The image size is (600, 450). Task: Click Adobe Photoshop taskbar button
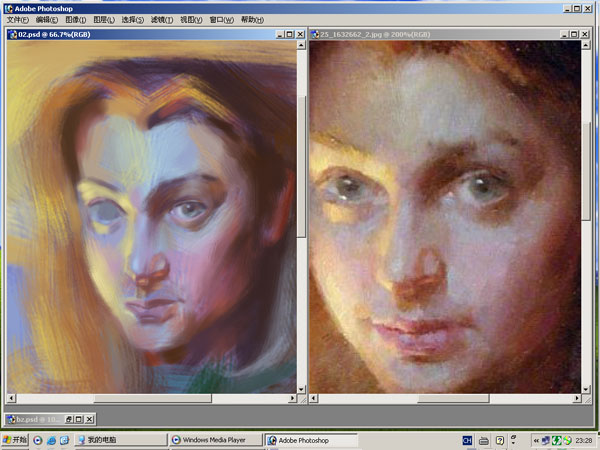(x=310, y=440)
